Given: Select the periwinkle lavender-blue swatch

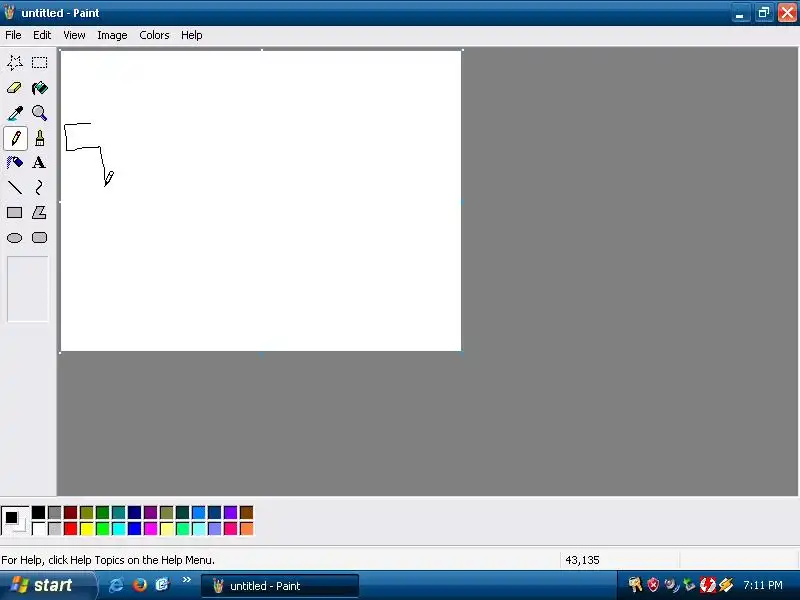Looking at the screenshot, I should [214, 529].
